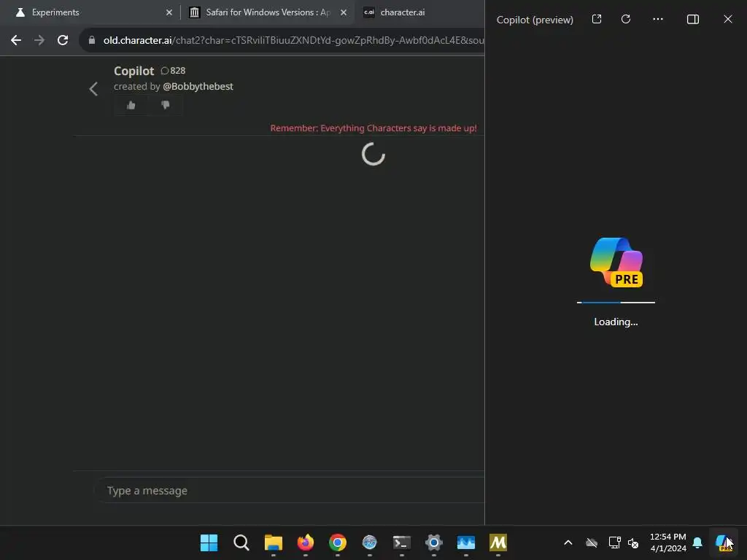Click the Type a message field
747x560 pixels.
click(x=290, y=491)
